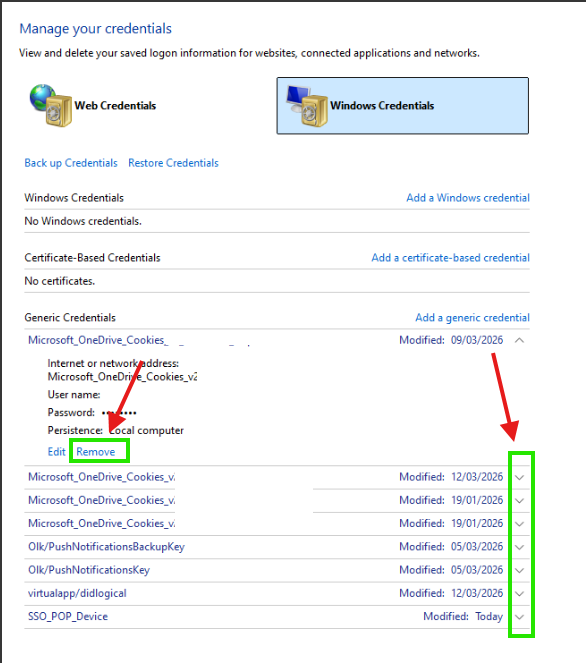This screenshot has height=663, width=586.
Task: Click the Manage your credentials title
Action: 96,29
